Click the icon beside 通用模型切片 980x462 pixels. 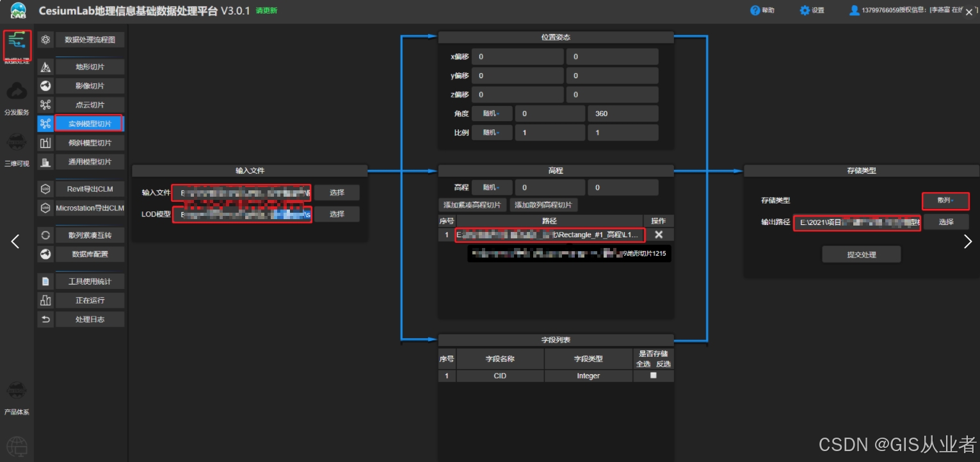coord(45,161)
